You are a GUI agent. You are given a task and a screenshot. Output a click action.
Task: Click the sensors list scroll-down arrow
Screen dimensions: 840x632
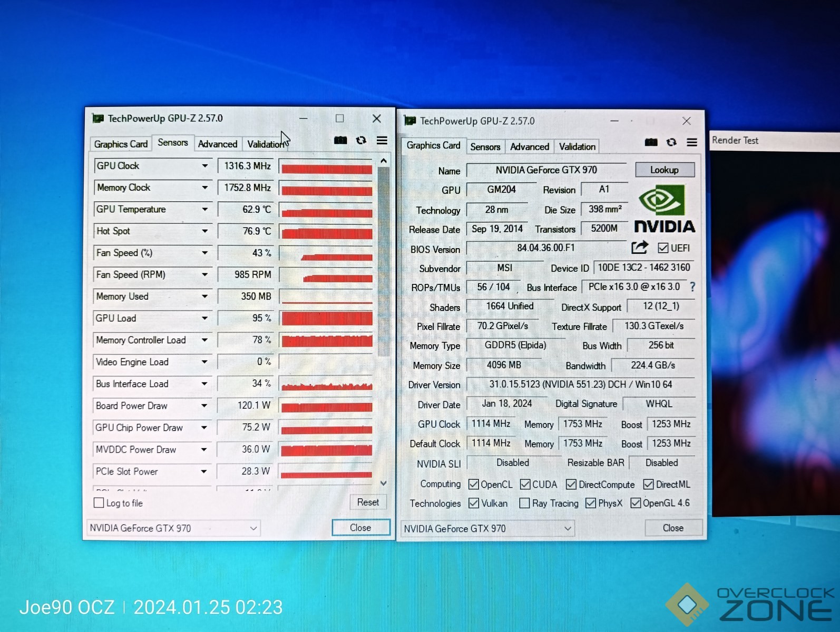pos(384,483)
